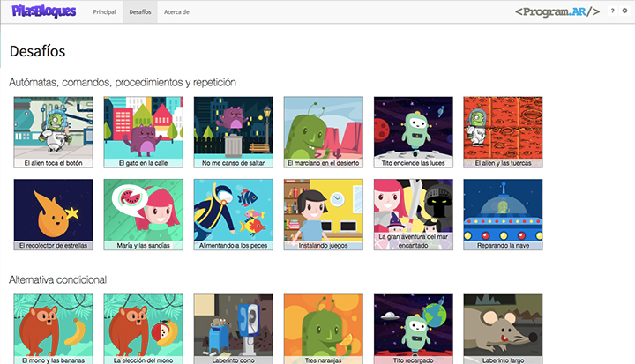Viewport: 635px width, 364px height.
Task: Choose Alimentando a los peces challenge
Action: click(x=233, y=214)
